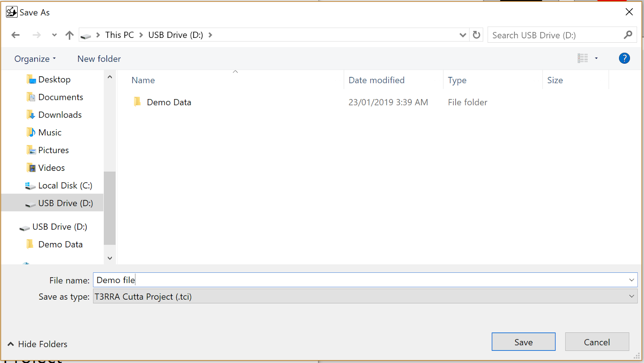Click the forward navigation arrow

tap(37, 35)
